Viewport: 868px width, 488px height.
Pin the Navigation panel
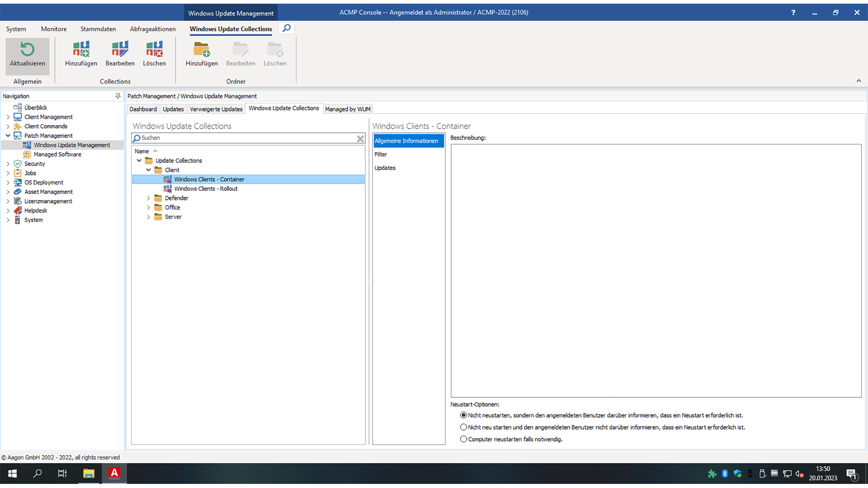pos(118,96)
